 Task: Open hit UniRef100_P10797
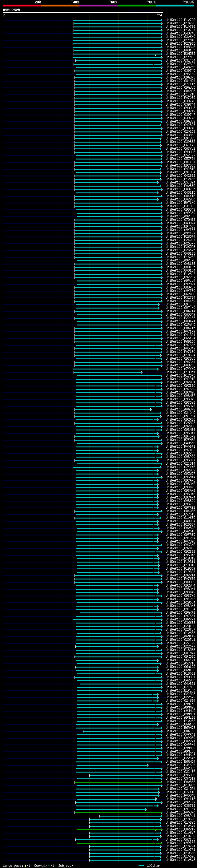(x=180, y=30)
